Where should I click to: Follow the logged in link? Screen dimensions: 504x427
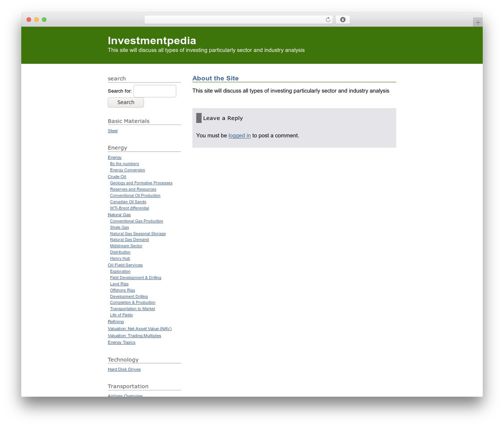point(239,136)
